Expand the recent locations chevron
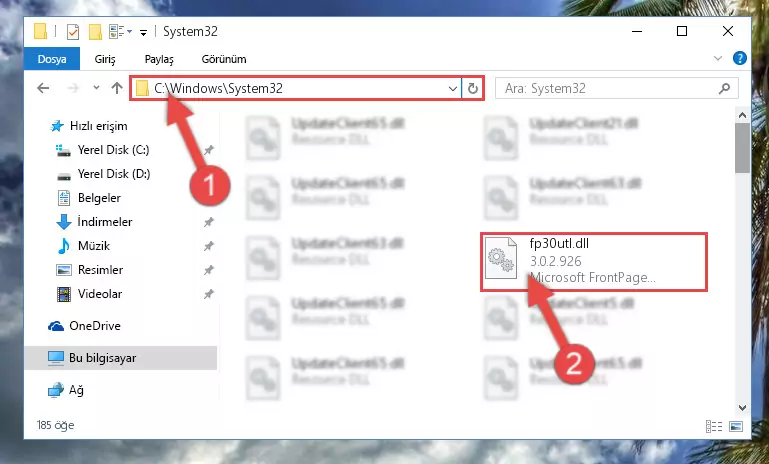Image resolution: width=769 pixels, height=464 pixels. (x=96, y=88)
